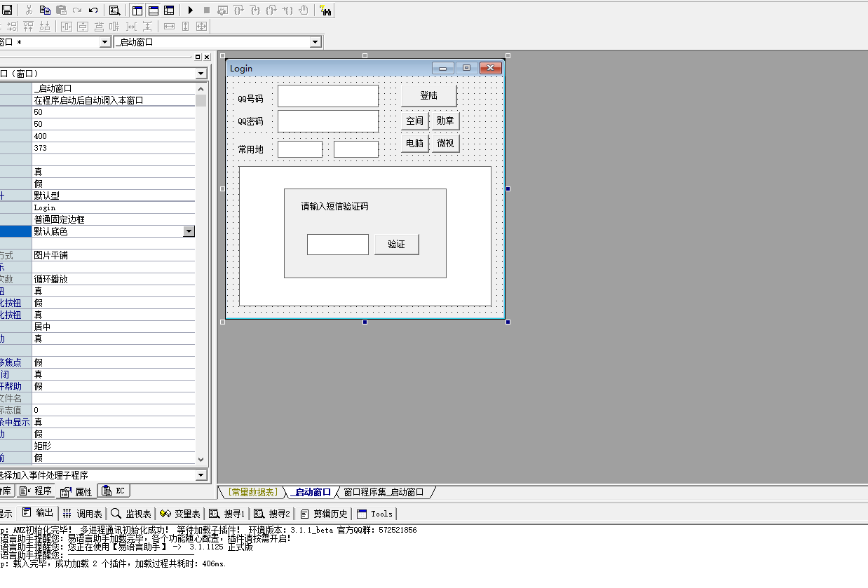Click the property list scrollbar down arrow
The image size is (868, 588).
click(201, 460)
